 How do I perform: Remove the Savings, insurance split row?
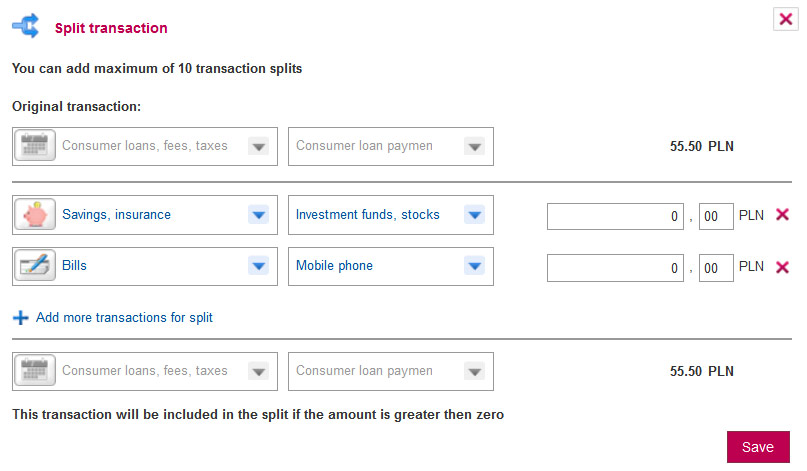[x=782, y=215]
